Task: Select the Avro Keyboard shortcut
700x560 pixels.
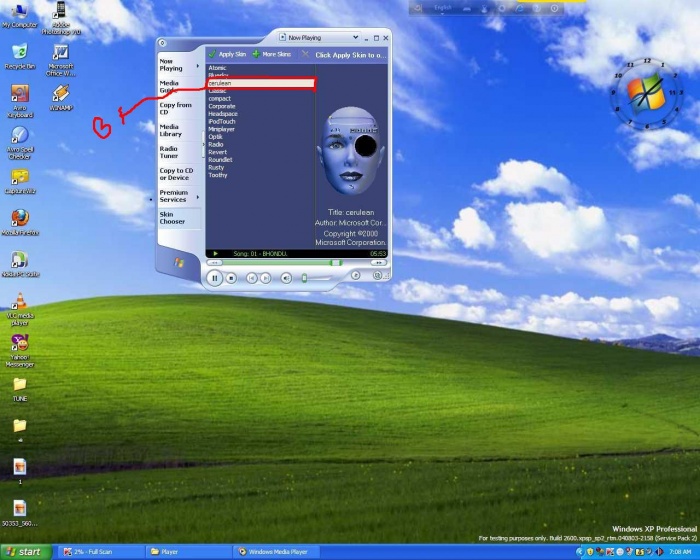Action: pyautogui.click(x=20, y=101)
